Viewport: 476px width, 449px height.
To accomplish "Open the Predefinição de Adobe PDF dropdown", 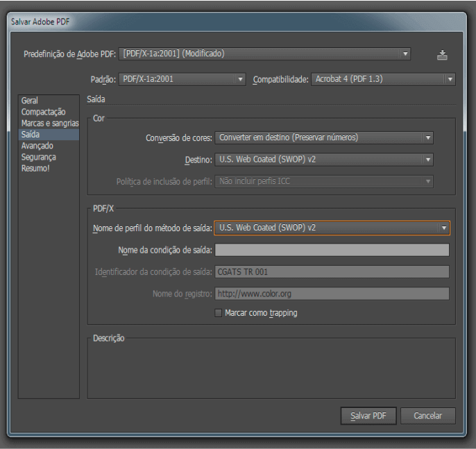I will click(x=264, y=53).
